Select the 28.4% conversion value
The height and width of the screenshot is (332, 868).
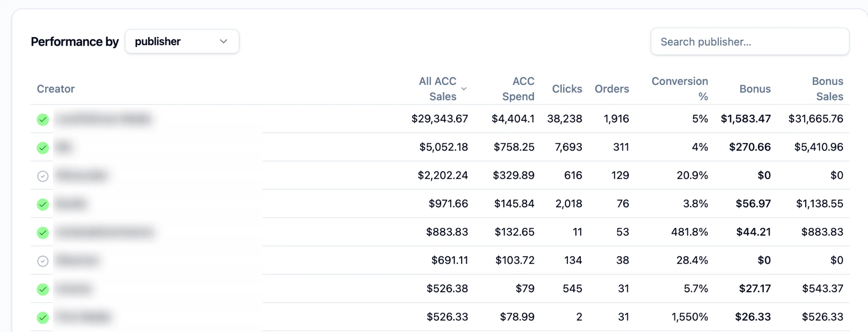point(692,260)
